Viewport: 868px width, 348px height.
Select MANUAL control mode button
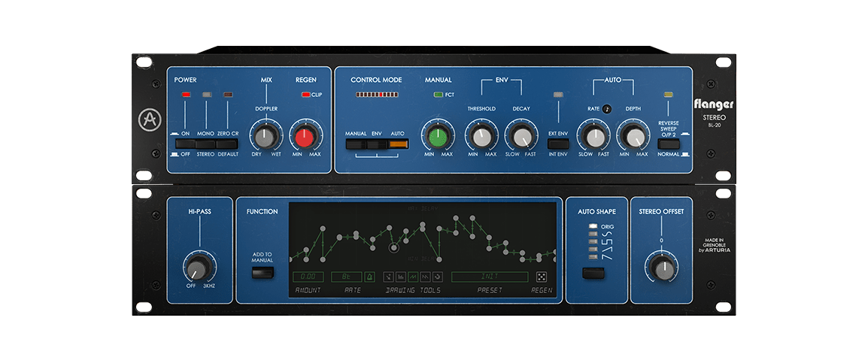click(x=356, y=144)
